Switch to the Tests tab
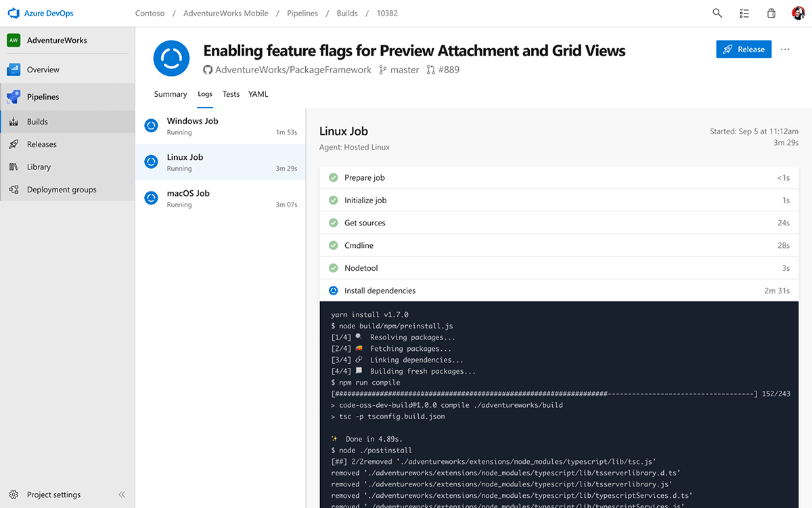 point(231,94)
